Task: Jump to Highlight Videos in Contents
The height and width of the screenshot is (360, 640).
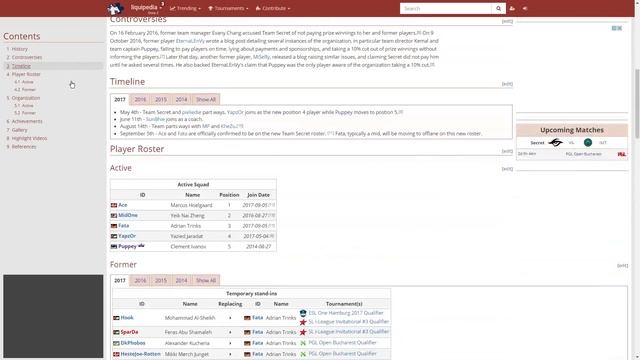Action: (x=29, y=138)
